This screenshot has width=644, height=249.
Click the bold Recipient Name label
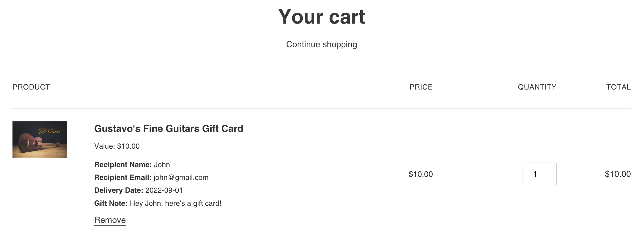[x=123, y=165]
